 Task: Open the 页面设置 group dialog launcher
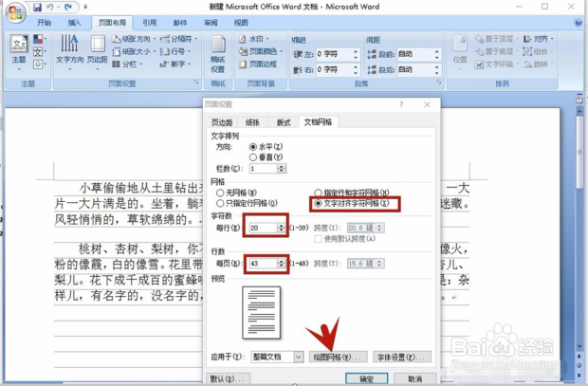tap(196, 83)
